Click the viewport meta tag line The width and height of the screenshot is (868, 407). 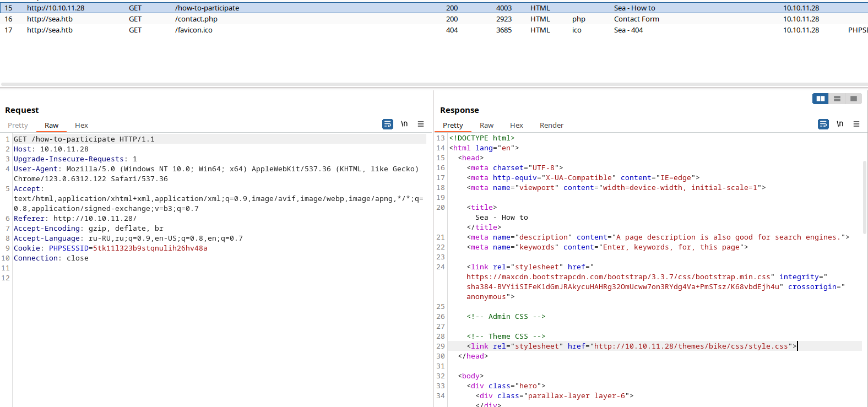[616, 188]
